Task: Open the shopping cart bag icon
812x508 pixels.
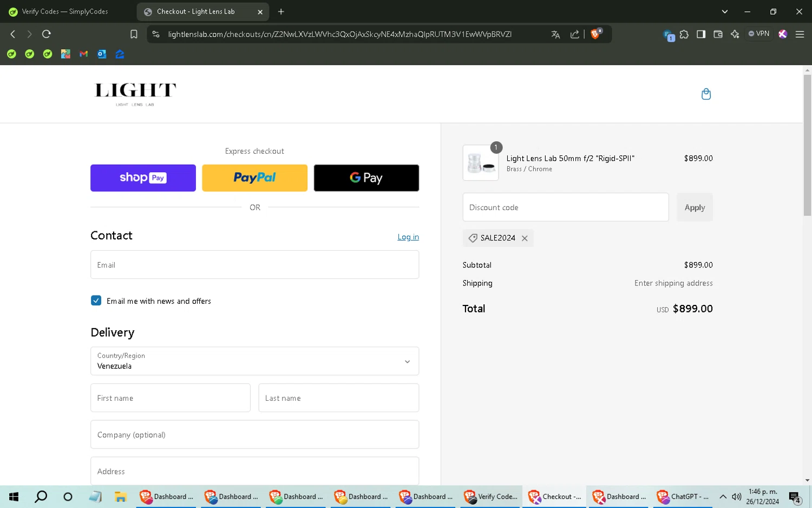Action: pos(706,94)
